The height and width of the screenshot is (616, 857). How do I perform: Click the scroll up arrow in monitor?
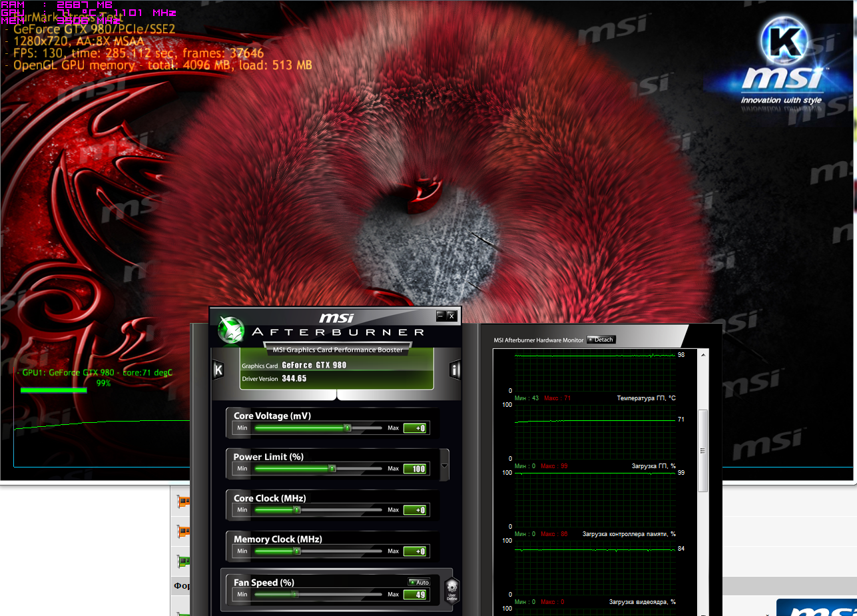tap(702, 354)
